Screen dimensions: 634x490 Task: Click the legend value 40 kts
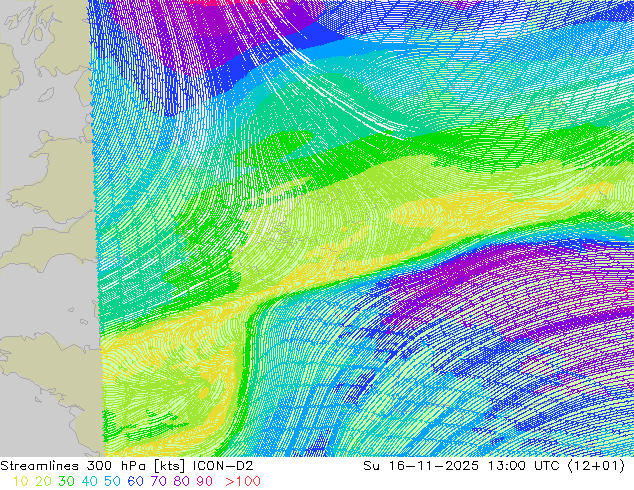click(89, 481)
